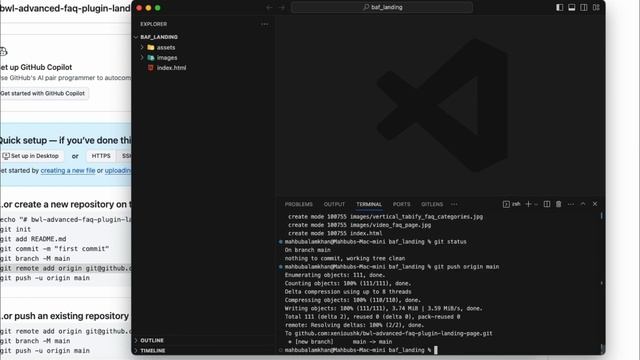Select the images folder icon
This screenshot has width=640, height=360.
point(151,58)
